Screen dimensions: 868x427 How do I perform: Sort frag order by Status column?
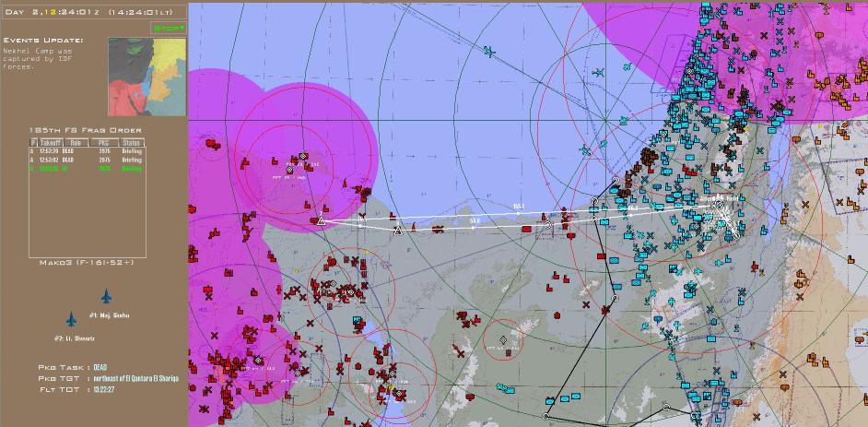tap(131, 143)
